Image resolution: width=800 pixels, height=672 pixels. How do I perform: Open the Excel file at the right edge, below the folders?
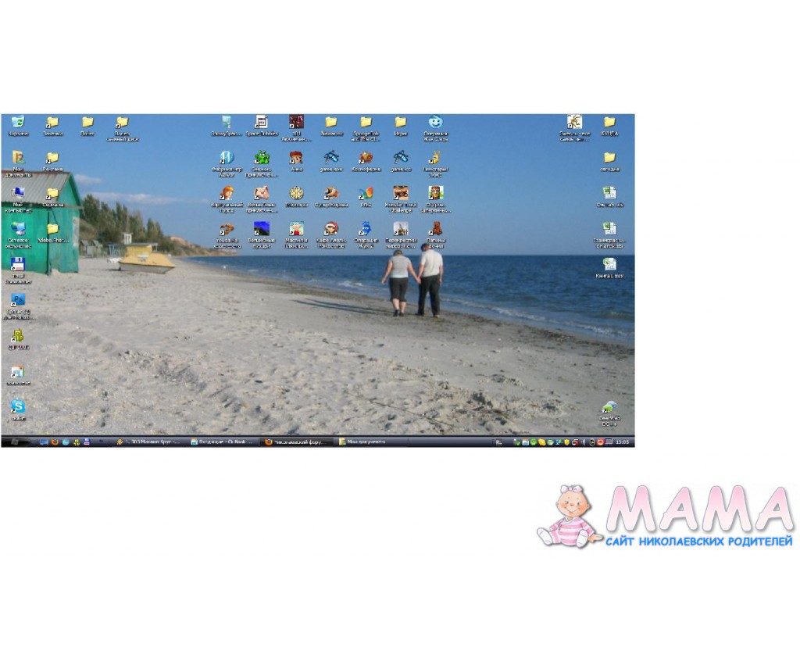click(x=609, y=193)
